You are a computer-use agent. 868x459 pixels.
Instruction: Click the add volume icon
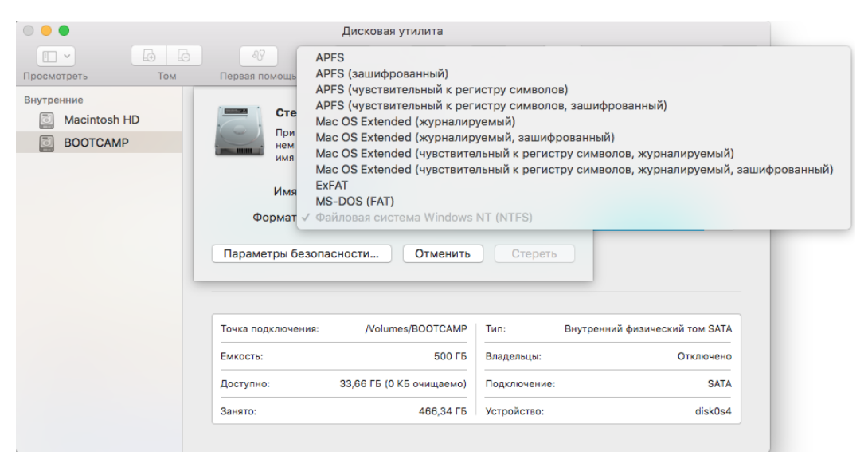[148, 56]
